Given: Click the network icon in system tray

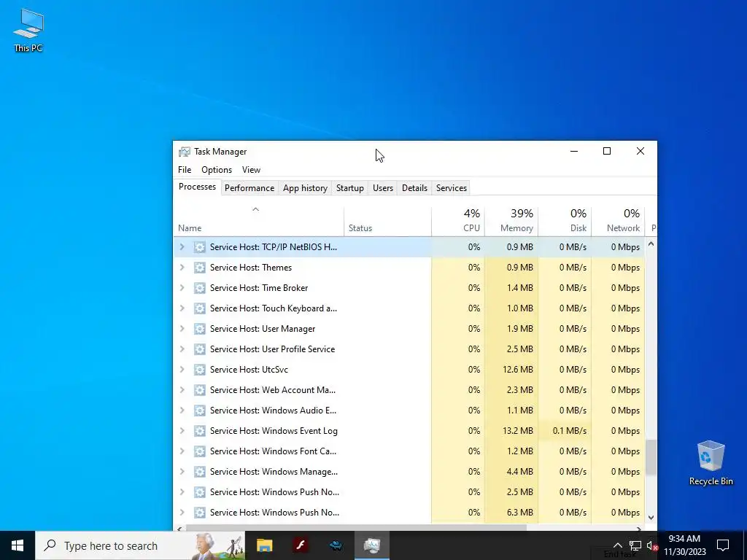Looking at the screenshot, I should [635, 545].
